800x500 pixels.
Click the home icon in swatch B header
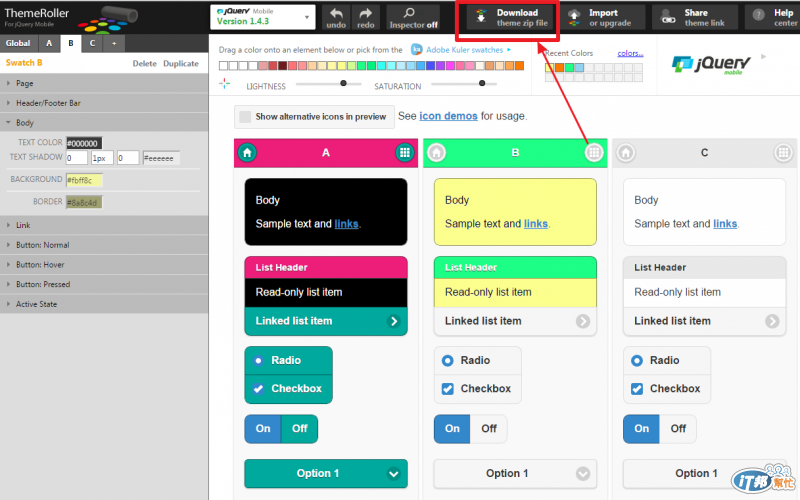(436, 152)
